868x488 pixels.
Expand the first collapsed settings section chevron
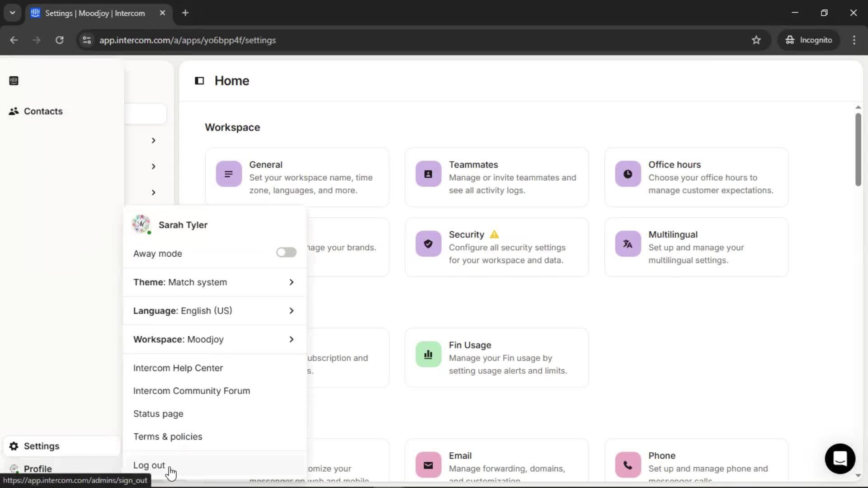[153, 141]
